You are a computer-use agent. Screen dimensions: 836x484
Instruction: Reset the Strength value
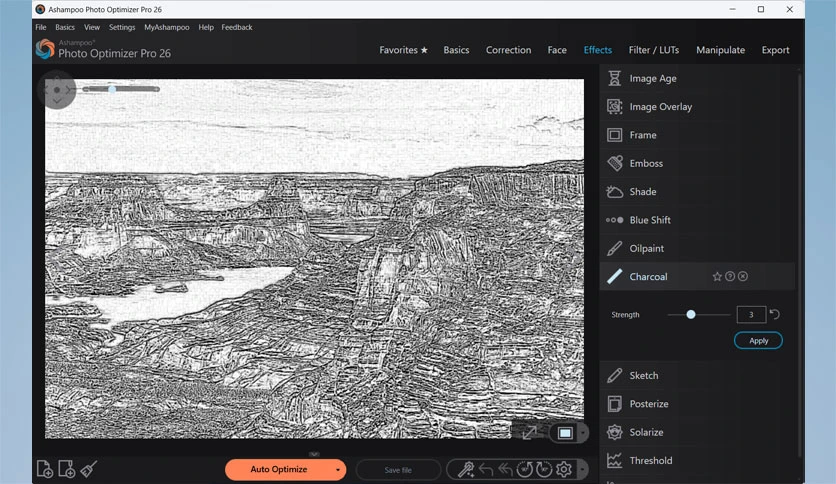pyautogui.click(x=775, y=314)
